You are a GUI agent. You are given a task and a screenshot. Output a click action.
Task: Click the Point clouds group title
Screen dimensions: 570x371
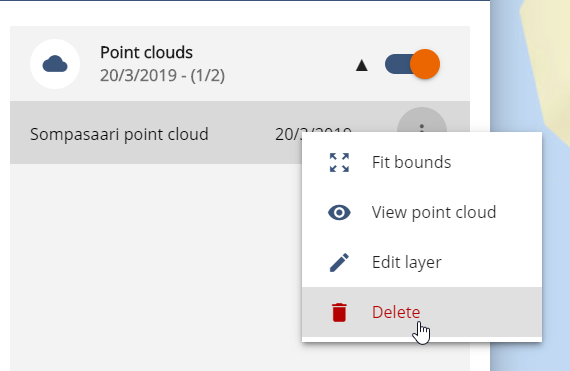pos(146,52)
